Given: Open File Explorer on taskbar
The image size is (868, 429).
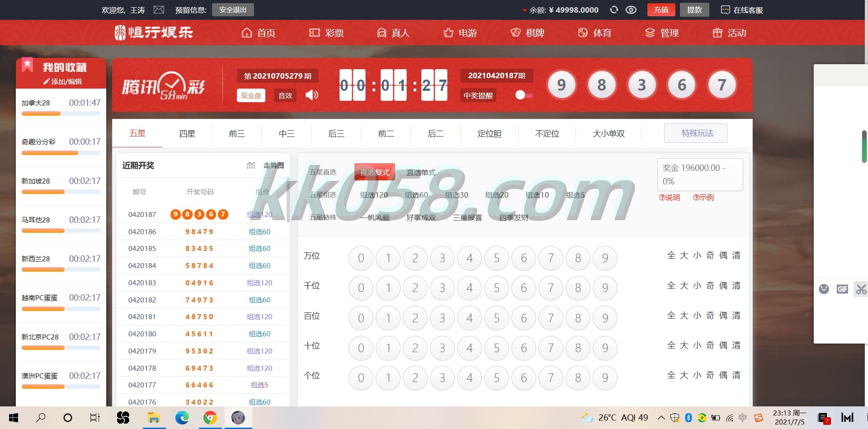Looking at the screenshot, I should tap(154, 418).
